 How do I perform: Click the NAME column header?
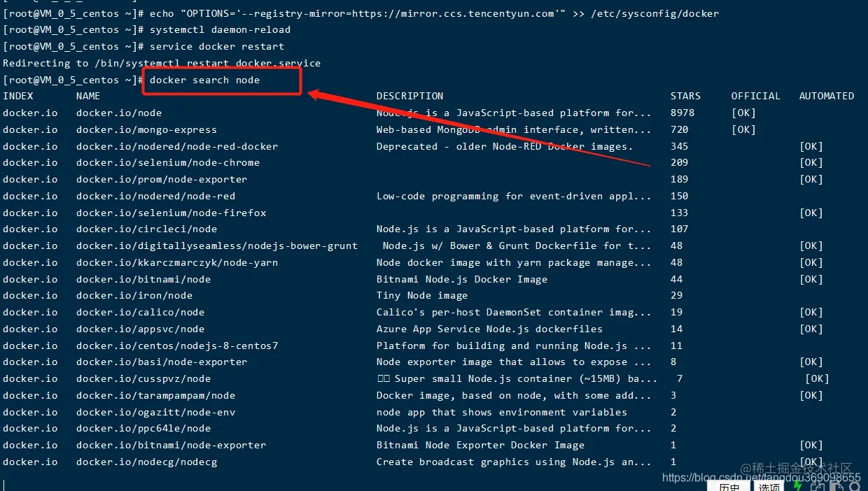click(x=88, y=97)
